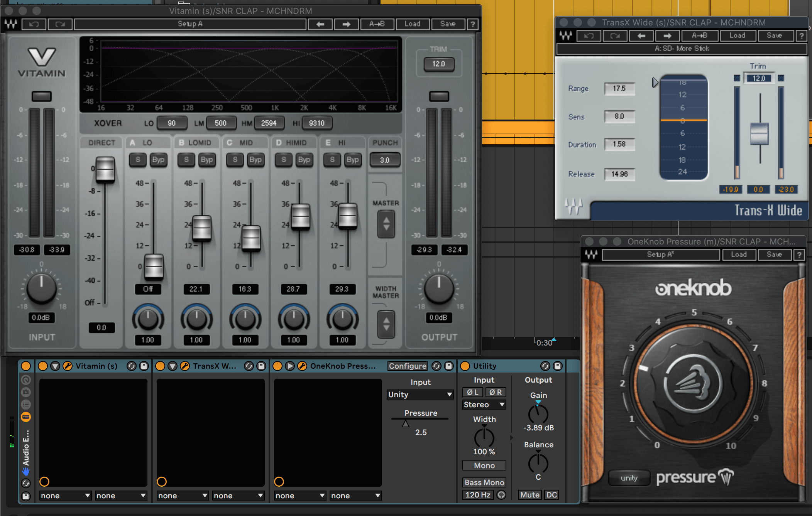Open SD- More Stick preset menu
812x516 pixels.
(682, 49)
